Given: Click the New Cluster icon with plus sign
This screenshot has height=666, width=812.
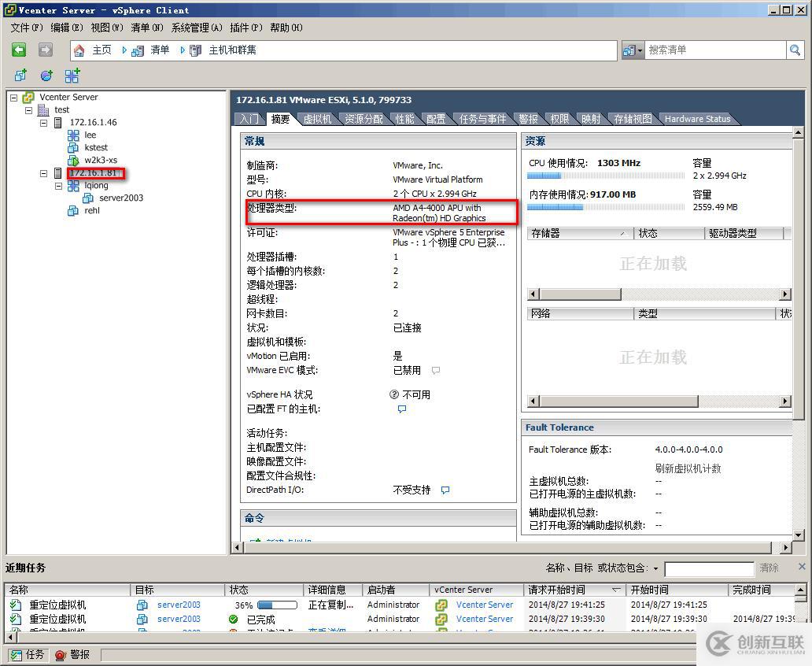Looking at the screenshot, I should tap(72, 75).
